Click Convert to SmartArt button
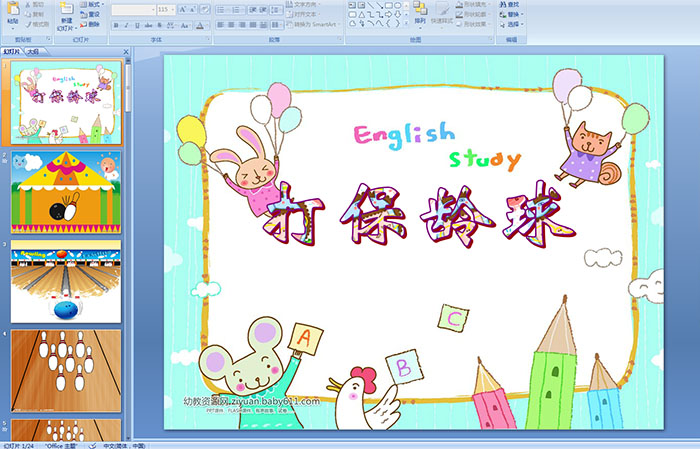This screenshot has height=449, width=700. [313, 24]
